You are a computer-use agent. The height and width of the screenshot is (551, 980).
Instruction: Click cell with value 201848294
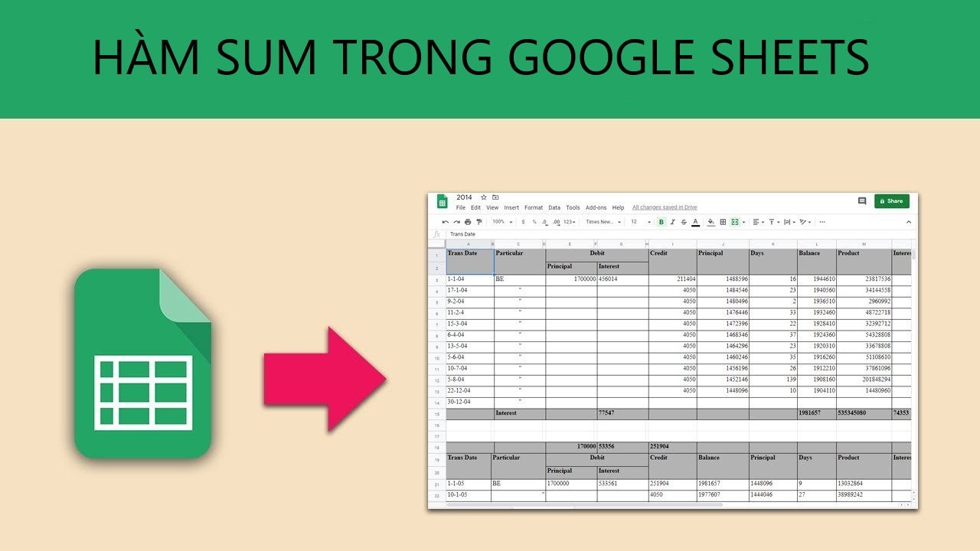pyautogui.click(x=864, y=380)
